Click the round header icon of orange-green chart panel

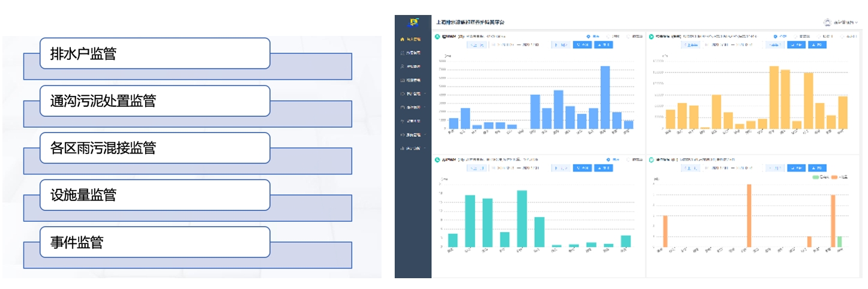(x=652, y=159)
